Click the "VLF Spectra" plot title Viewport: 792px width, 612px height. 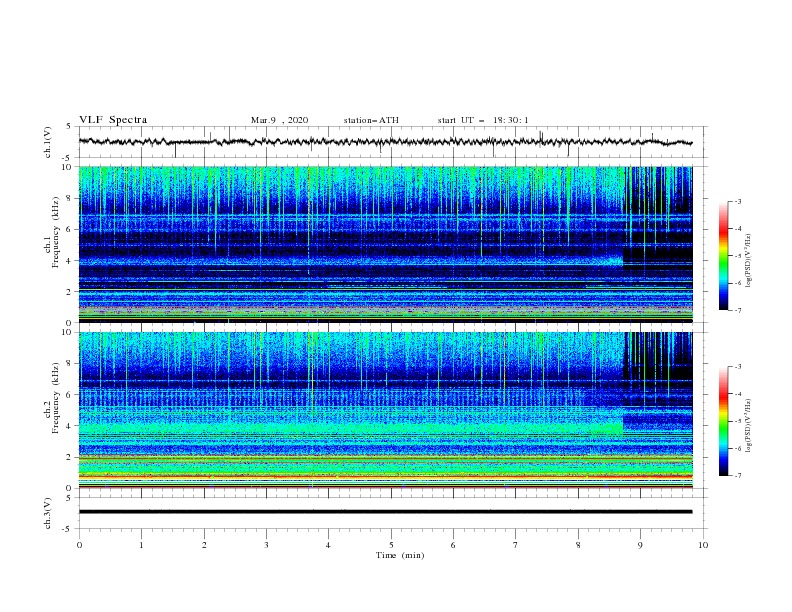coord(113,120)
